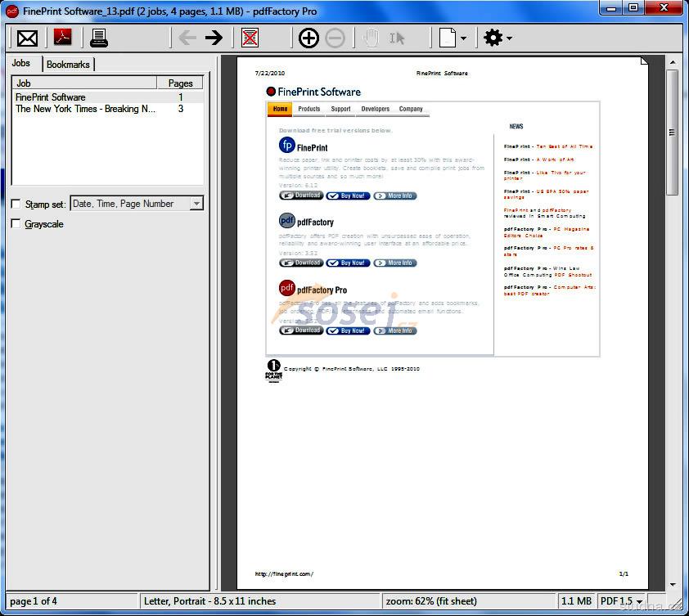
Task: Click the pdfFactory red title bar icon
Action: coord(12,11)
